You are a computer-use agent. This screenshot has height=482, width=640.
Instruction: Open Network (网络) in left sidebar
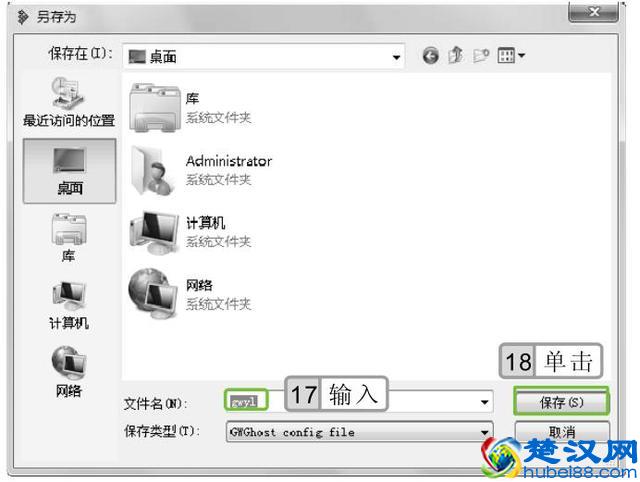point(69,372)
